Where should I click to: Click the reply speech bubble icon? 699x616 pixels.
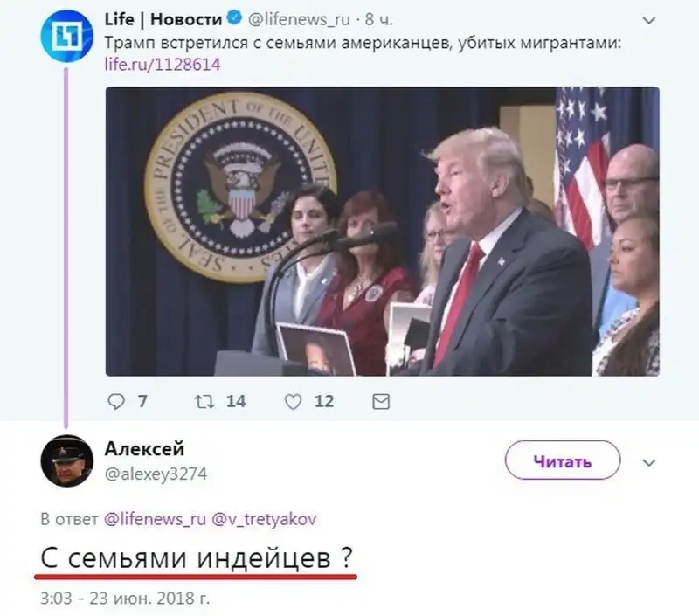(116, 402)
